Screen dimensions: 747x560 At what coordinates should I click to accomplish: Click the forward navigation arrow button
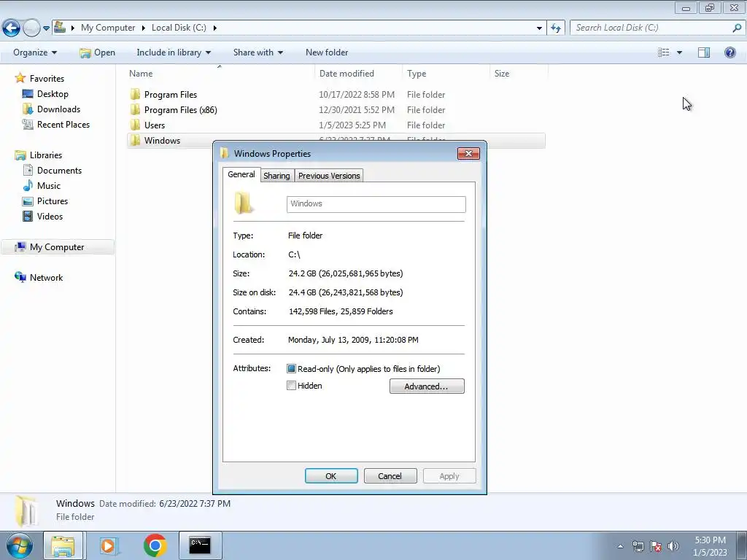pyautogui.click(x=31, y=28)
